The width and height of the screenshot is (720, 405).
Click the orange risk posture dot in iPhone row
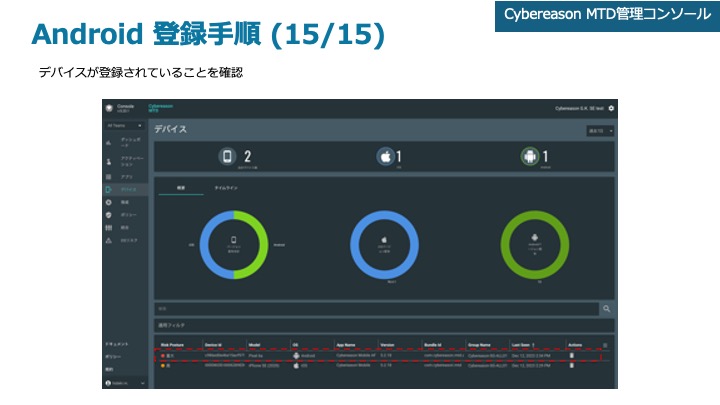pos(163,366)
